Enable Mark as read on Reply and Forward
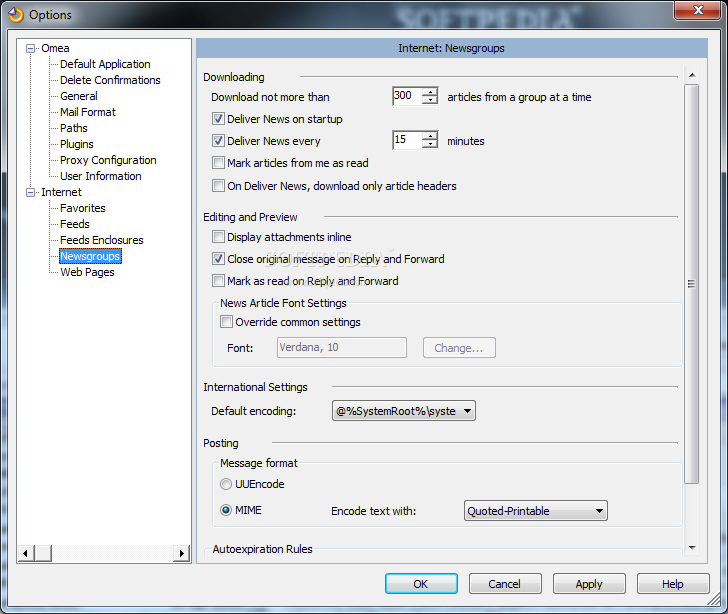 tap(218, 281)
